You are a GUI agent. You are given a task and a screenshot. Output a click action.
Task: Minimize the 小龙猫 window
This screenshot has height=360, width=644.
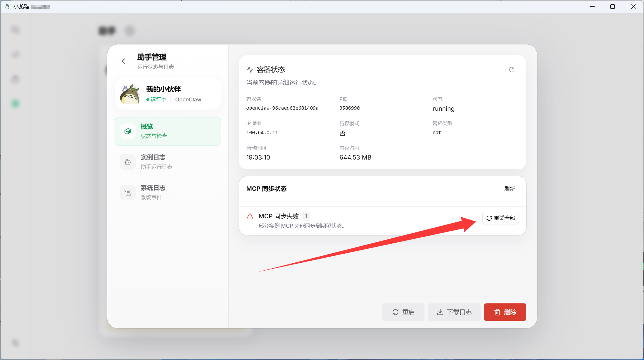pyautogui.click(x=592, y=6)
